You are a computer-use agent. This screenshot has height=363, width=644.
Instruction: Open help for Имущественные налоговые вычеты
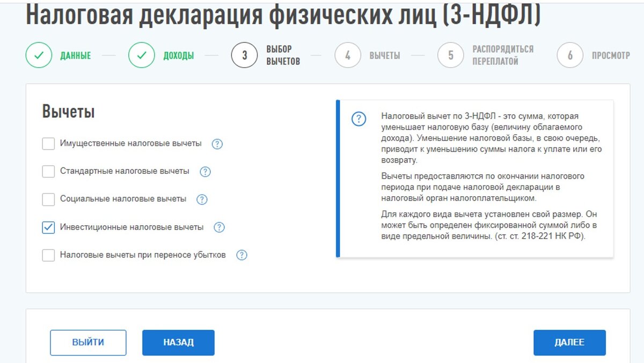point(217,144)
